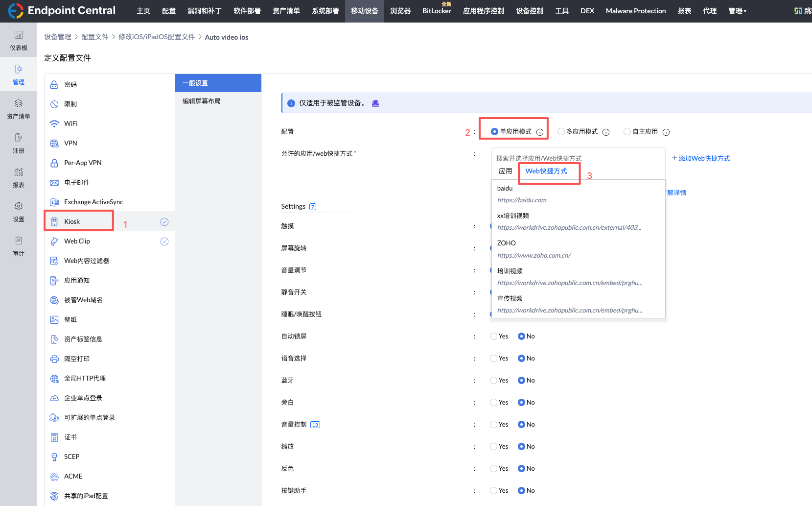Click the info icon next to 单应用模式
The width and height of the screenshot is (812, 506).
click(x=540, y=132)
